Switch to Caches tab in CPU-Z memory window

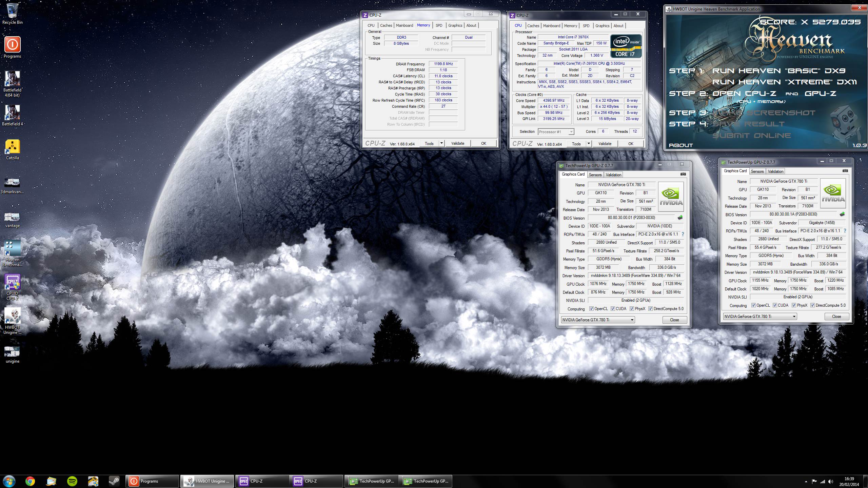point(386,25)
